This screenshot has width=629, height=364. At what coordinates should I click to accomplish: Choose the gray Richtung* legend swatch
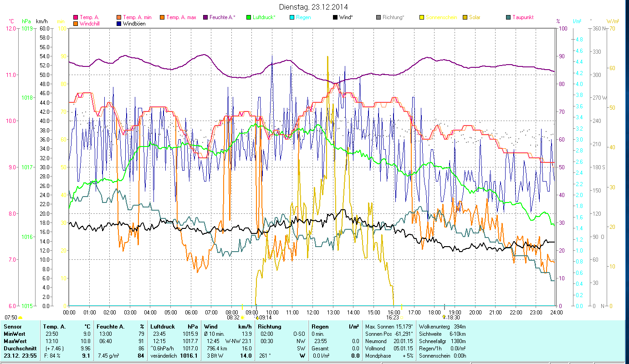pos(378,18)
